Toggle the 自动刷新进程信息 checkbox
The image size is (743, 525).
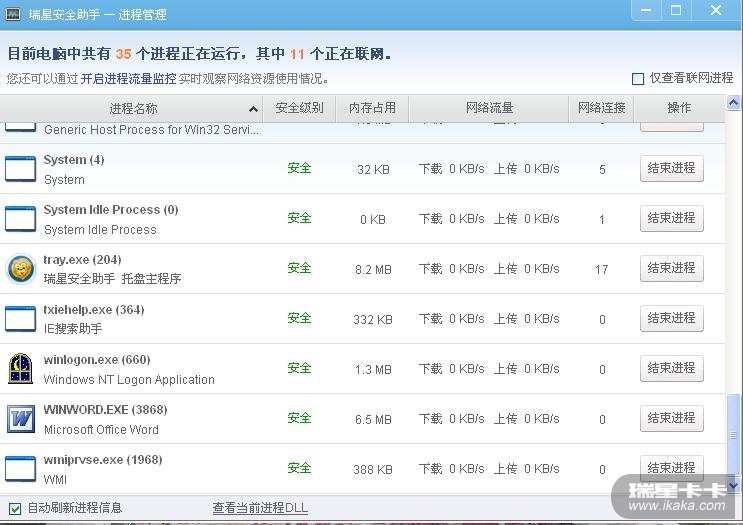pos(15,508)
